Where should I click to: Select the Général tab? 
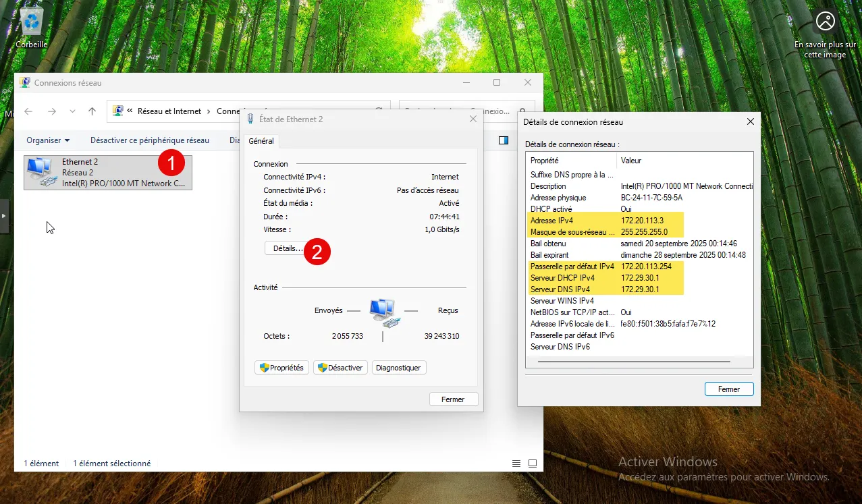[261, 141]
